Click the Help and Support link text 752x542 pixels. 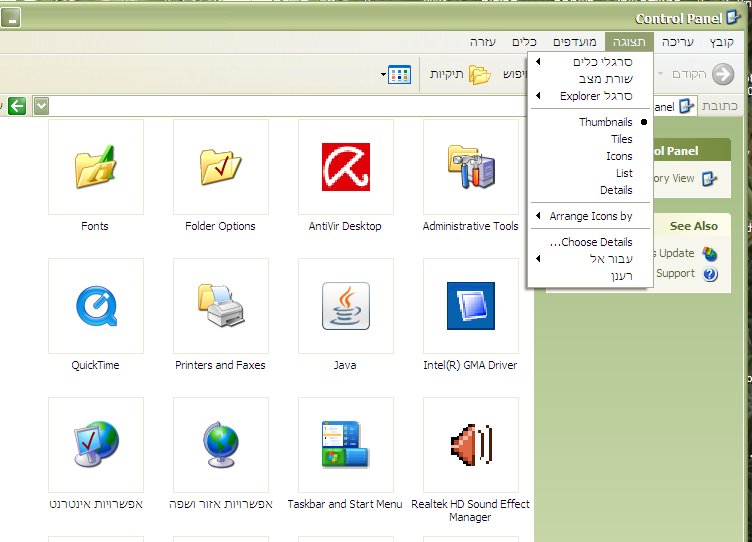click(675, 273)
